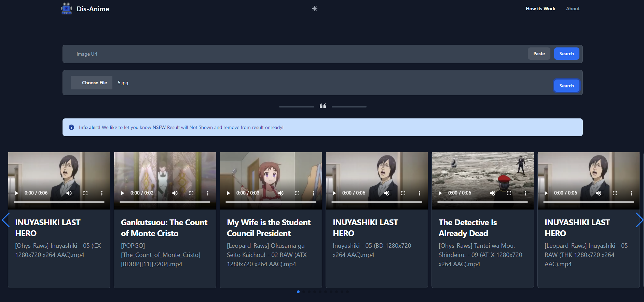Screen dimensions: 644x302
Task: Go to previous results with left carousel arrow
Action: coord(5,220)
